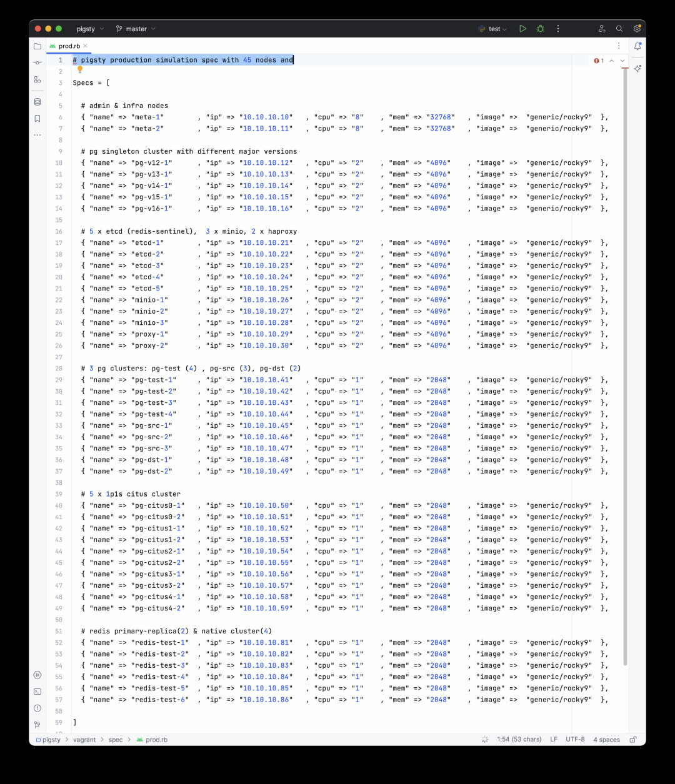Open the Project tool window folder icon

37,46
